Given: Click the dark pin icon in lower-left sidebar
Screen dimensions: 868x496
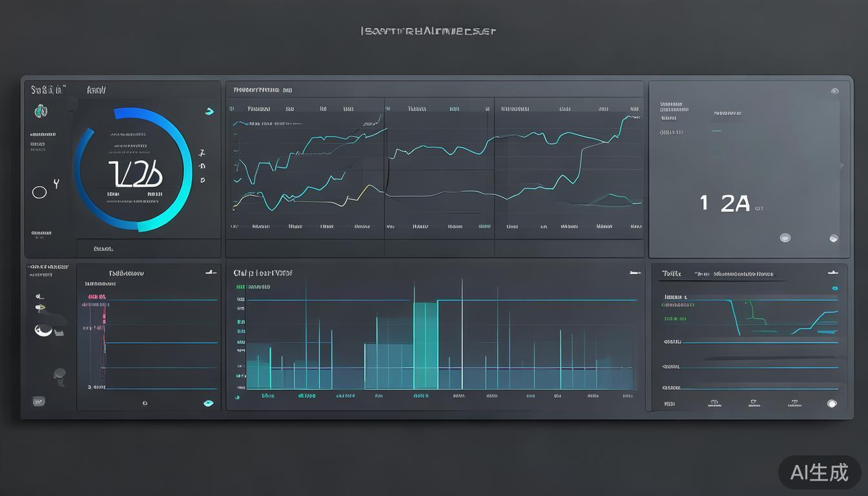Looking at the screenshot, I should [59, 375].
